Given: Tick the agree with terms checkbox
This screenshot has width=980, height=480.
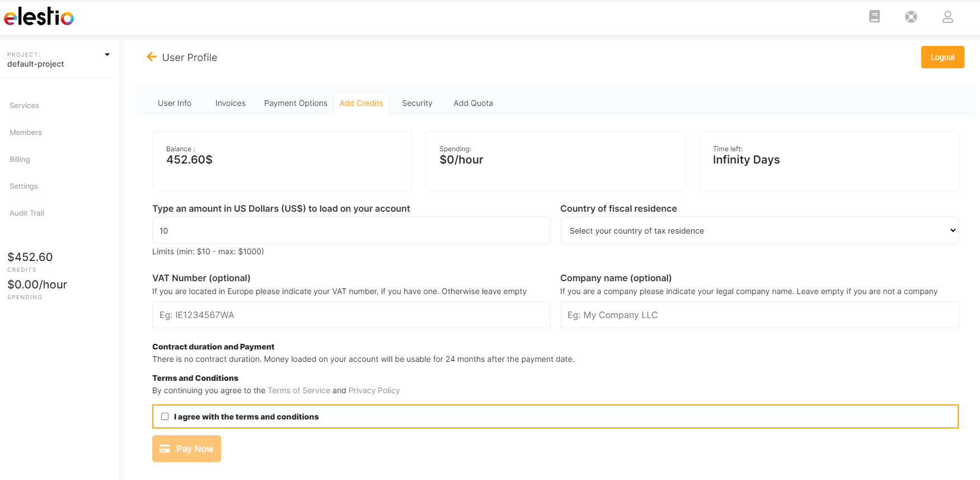Looking at the screenshot, I should tap(165, 417).
